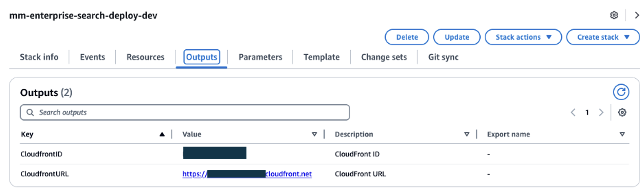
Task: Go to previous outputs page arrow
Action: coord(573,112)
